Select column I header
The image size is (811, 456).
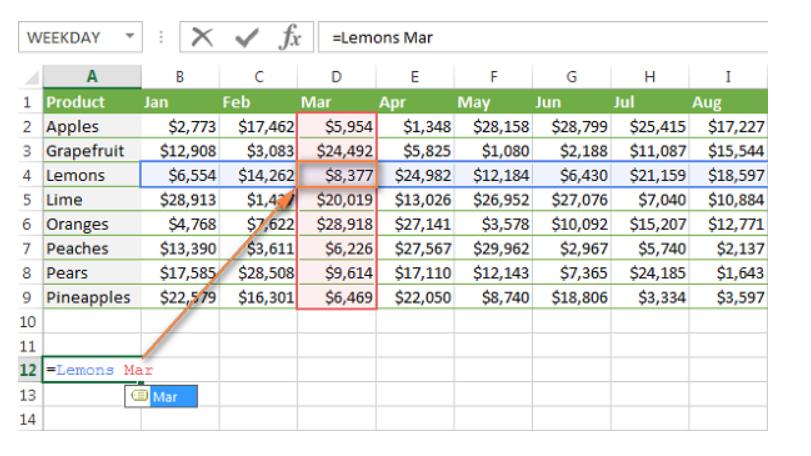click(x=728, y=78)
